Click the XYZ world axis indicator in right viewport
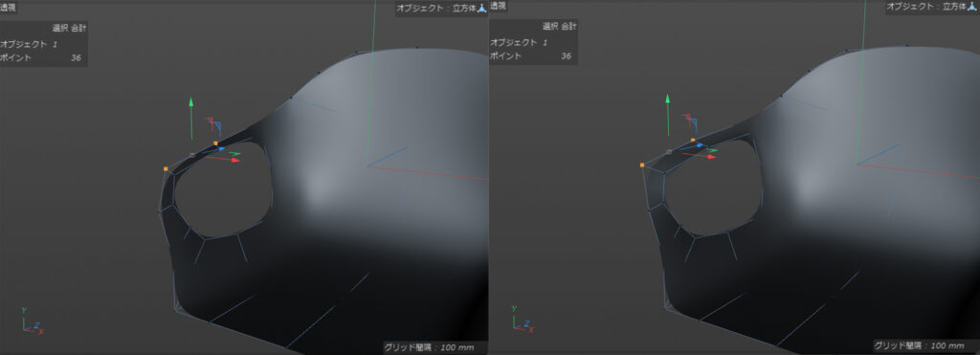980x355 pixels. click(x=522, y=319)
